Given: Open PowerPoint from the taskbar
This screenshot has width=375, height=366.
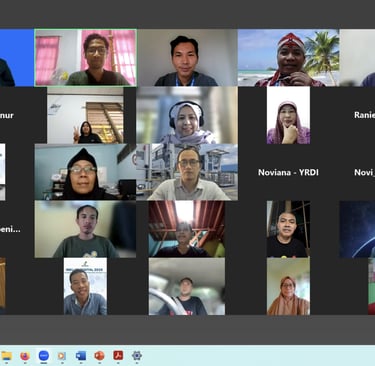Looking at the screenshot, I should click(99, 356).
